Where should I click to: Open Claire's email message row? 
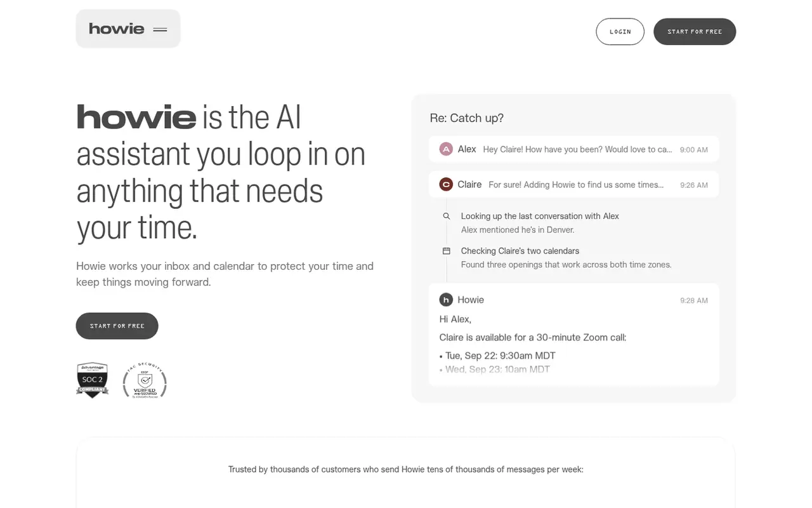click(574, 184)
